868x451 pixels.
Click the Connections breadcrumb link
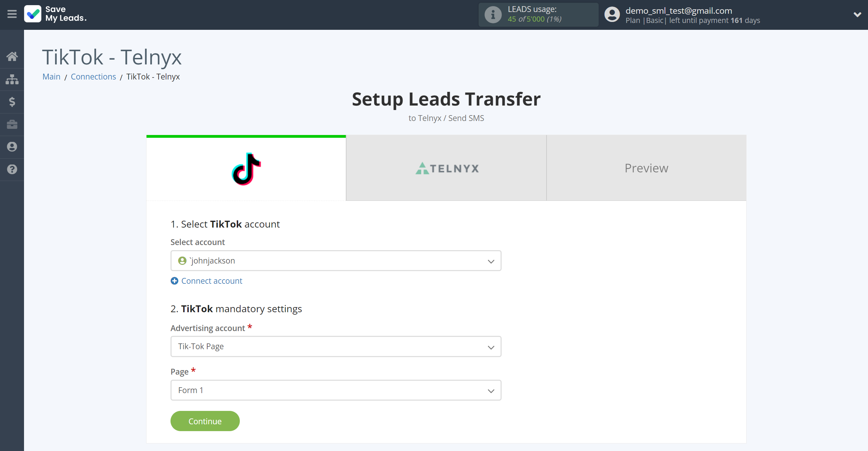94,76
